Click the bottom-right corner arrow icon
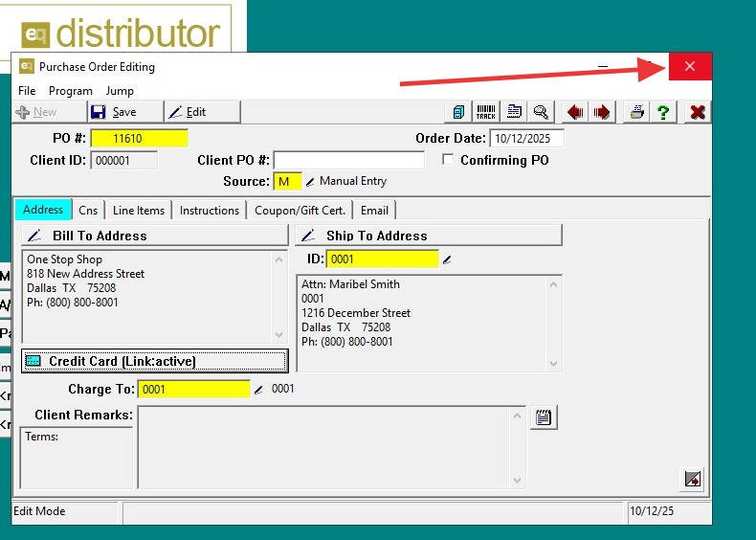The width and height of the screenshot is (756, 540). click(x=692, y=479)
